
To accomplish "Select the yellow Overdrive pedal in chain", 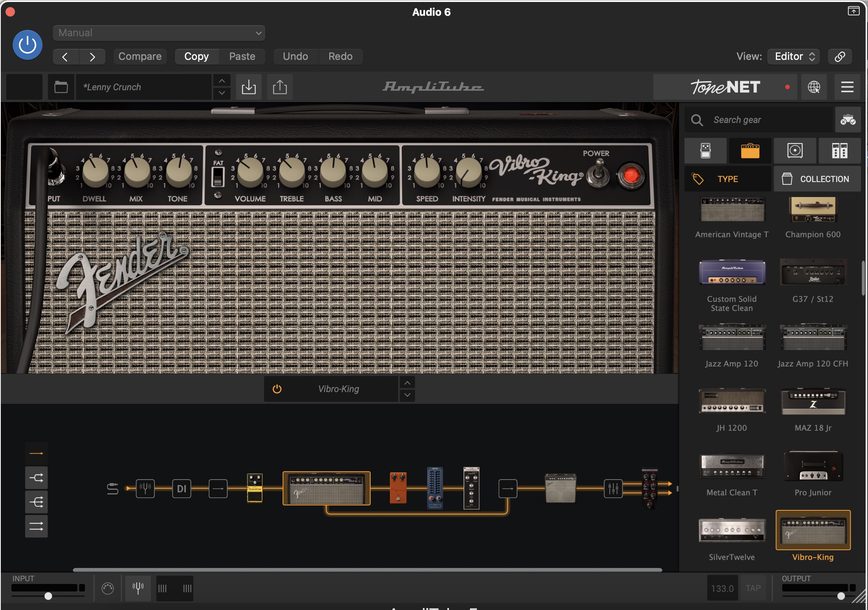I will tap(254, 488).
